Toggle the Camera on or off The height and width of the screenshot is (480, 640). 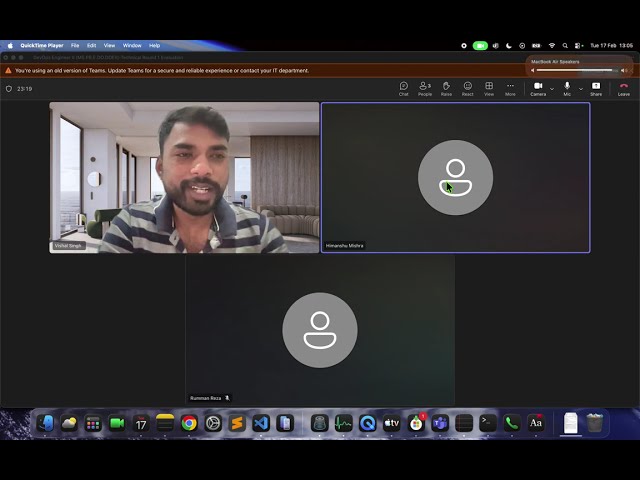pyautogui.click(x=538, y=89)
